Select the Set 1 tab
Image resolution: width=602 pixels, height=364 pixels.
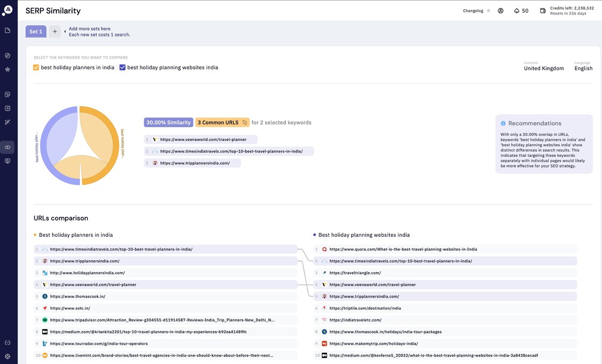point(36,32)
